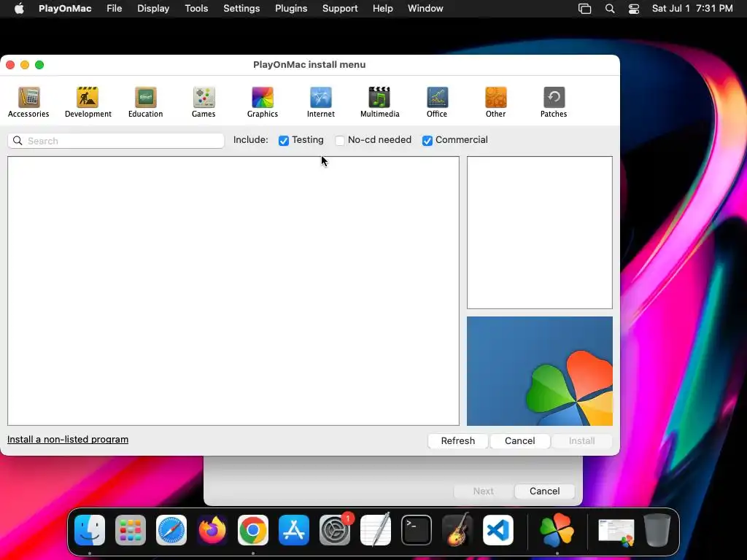747x560 pixels.
Task: Click the Stage Manager menu bar icon
Action: pos(584,9)
